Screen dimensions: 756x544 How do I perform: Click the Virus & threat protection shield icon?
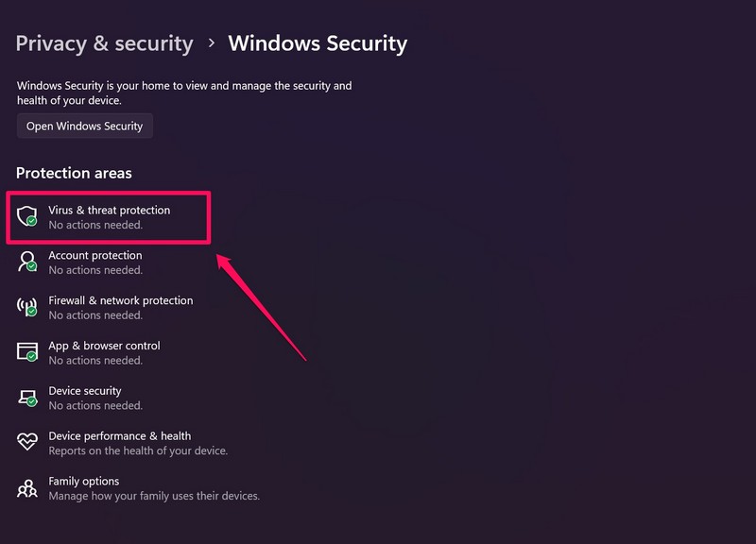click(x=27, y=215)
